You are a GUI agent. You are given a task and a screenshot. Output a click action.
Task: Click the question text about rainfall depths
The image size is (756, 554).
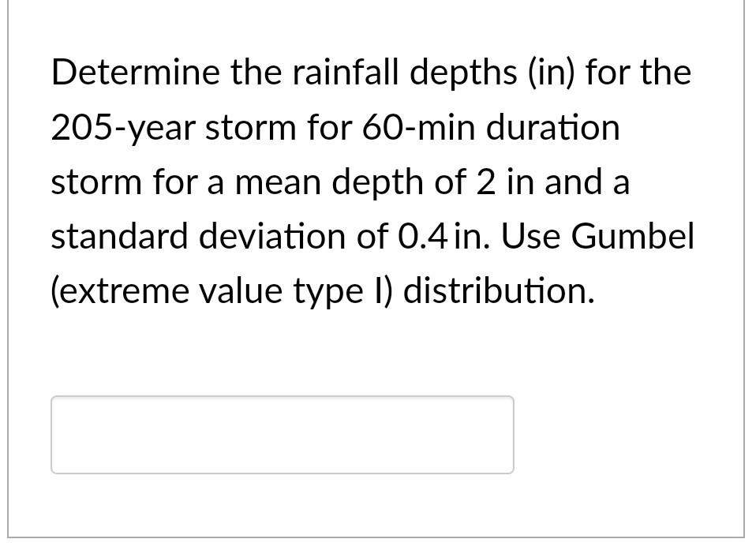coord(371,182)
